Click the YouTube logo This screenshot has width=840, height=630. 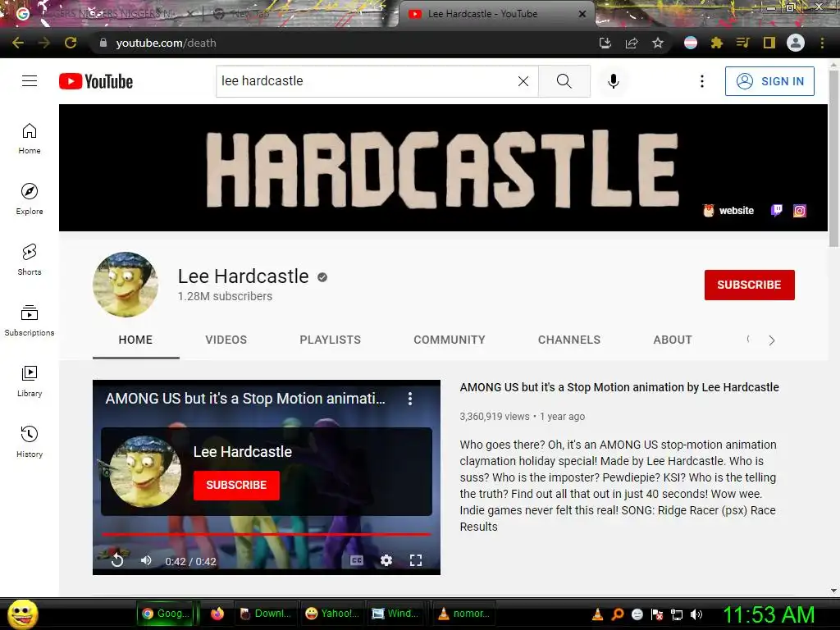(x=96, y=81)
